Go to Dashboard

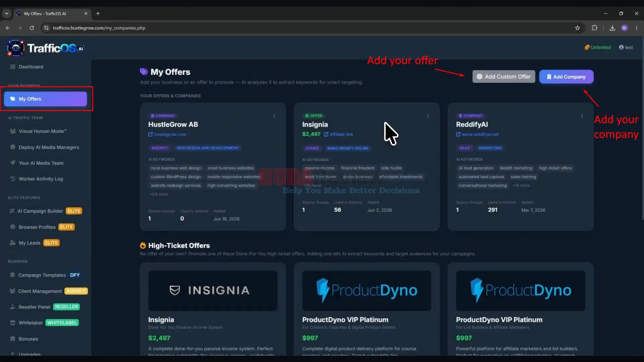[x=31, y=67]
